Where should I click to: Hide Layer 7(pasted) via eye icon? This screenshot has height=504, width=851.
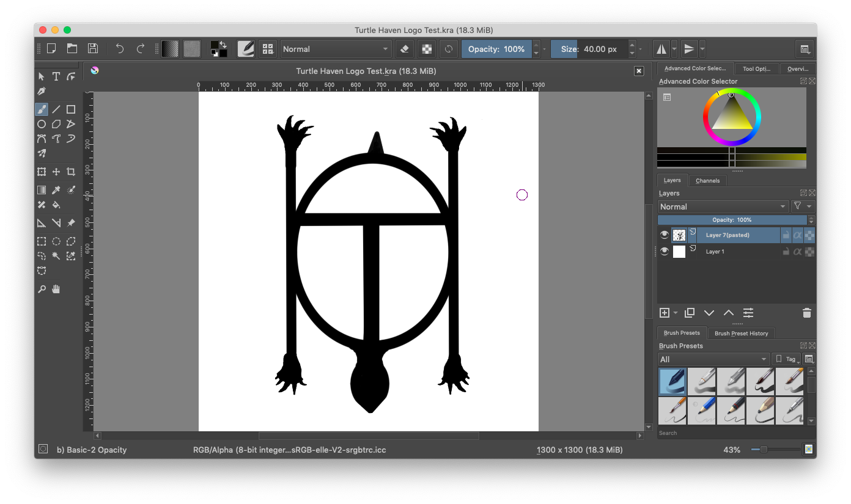[665, 235]
